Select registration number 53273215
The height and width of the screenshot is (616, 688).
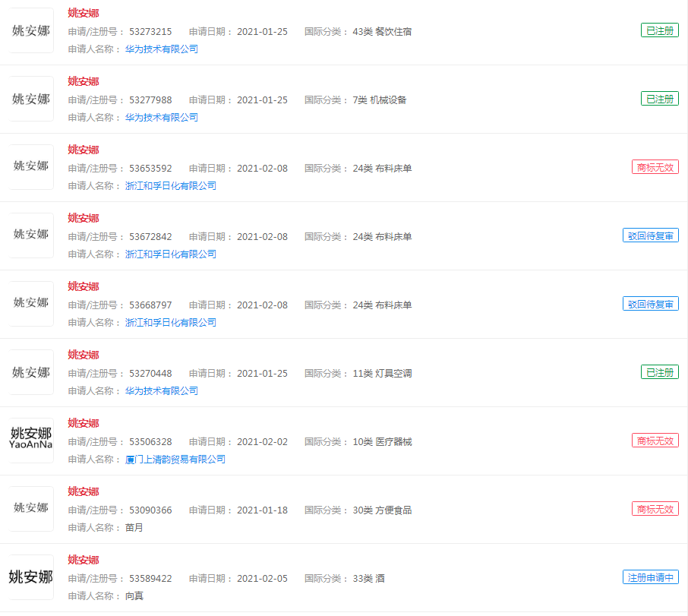(x=150, y=32)
